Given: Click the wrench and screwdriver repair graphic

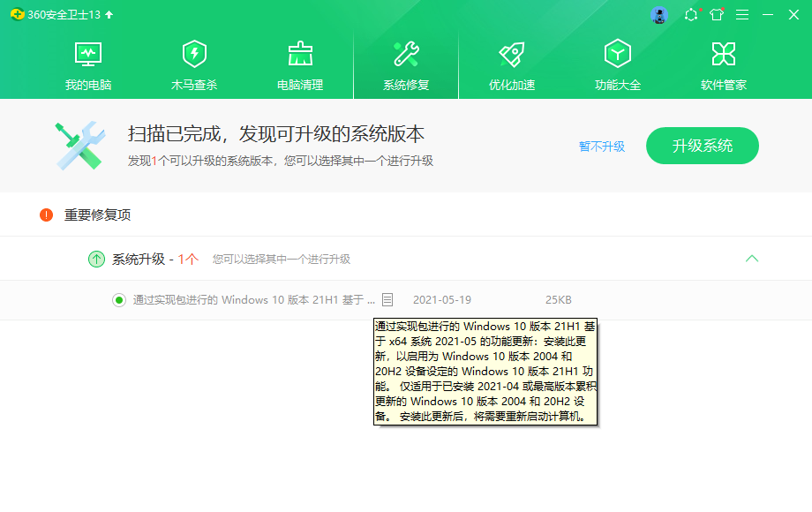Looking at the screenshot, I should click(x=80, y=146).
